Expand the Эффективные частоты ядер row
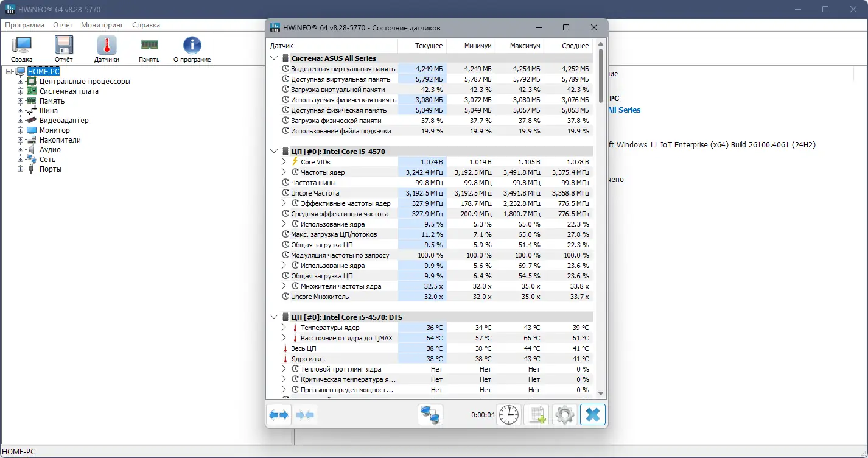Viewport: 868px width, 458px height. 284,203
